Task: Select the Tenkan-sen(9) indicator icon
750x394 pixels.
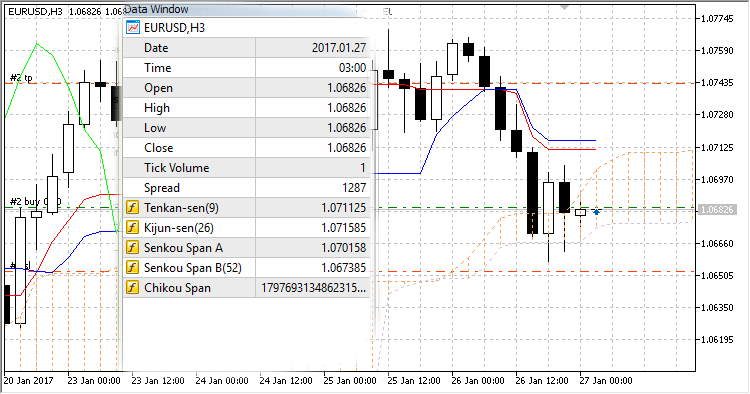Action: (x=132, y=208)
